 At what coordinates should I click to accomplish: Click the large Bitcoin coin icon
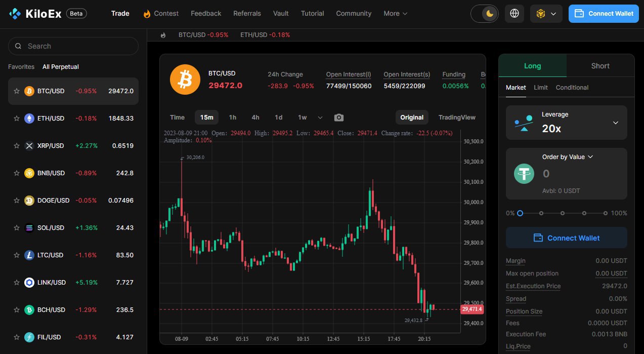coord(185,80)
